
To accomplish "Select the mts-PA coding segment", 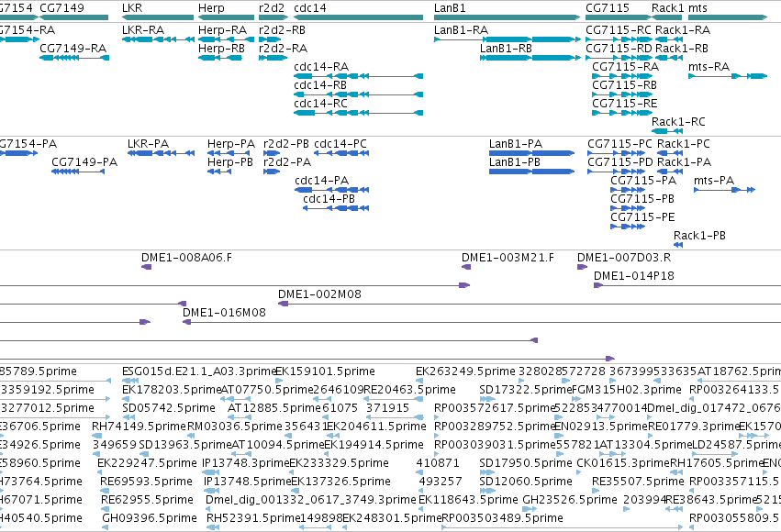I will click(725, 190).
